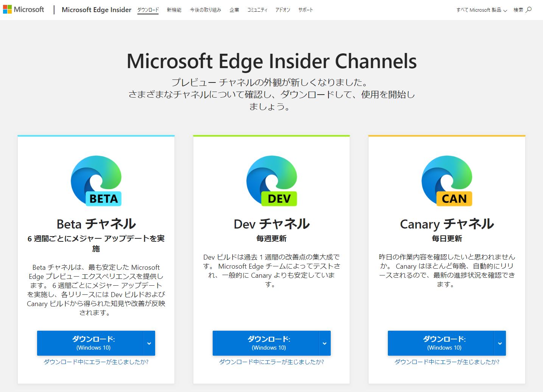Viewport: 543px width, 392px height.
Task: Click the Dev チャネル heading
Action: point(272,224)
